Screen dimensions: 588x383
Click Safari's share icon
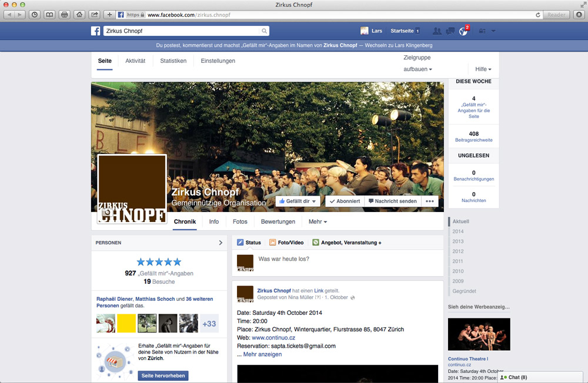pos(94,14)
